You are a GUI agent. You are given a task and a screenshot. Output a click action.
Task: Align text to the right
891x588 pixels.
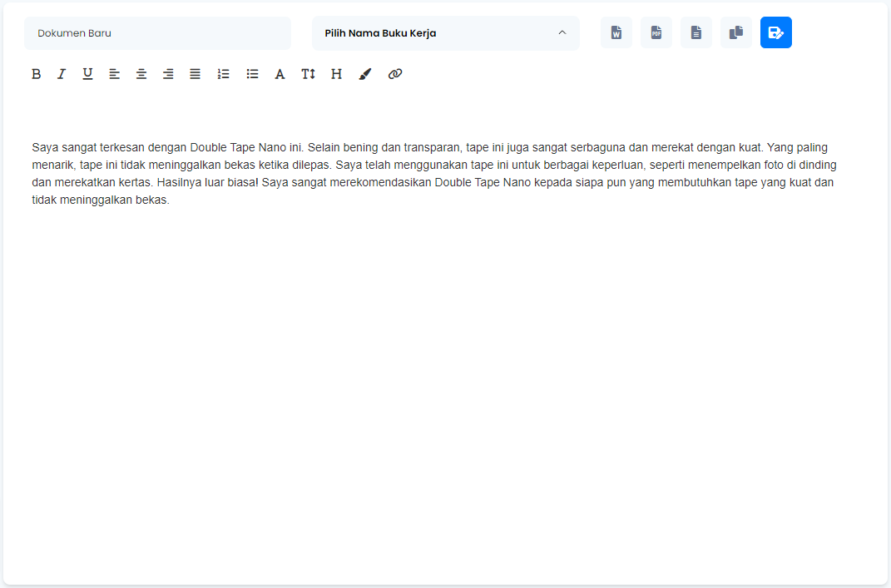(168, 74)
